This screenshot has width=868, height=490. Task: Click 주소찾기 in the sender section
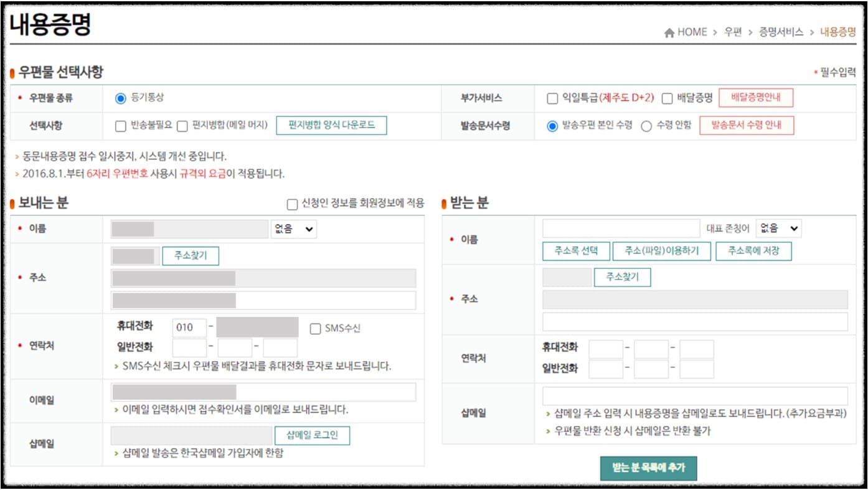click(x=191, y=255)
